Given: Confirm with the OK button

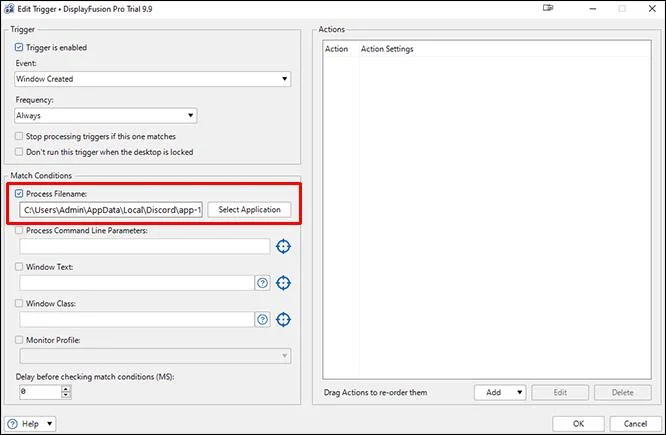Looking at the screenshot, I should click(578, 424).
